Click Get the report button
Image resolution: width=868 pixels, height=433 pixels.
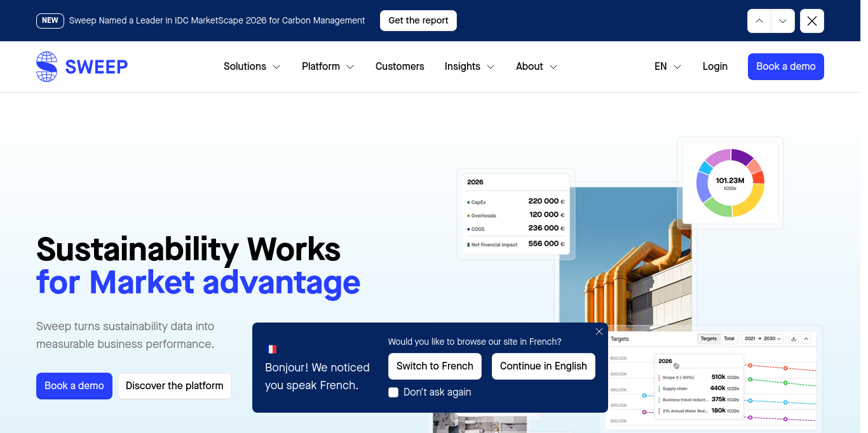coord(418,20)
